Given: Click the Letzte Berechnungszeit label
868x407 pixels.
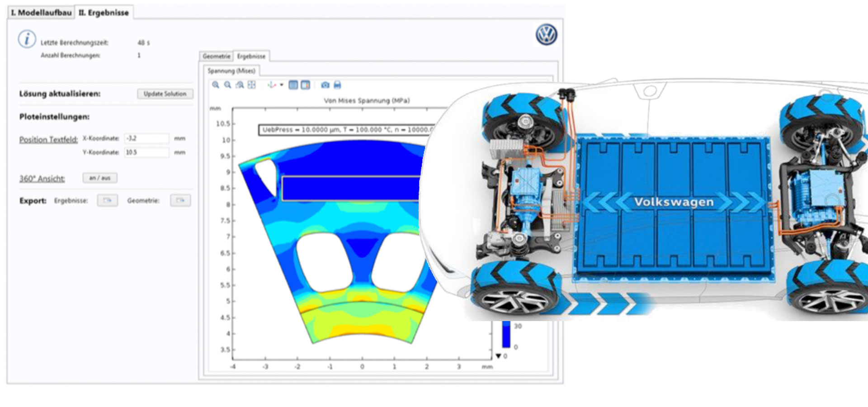Looking at the screenshot, I should 75,43.
